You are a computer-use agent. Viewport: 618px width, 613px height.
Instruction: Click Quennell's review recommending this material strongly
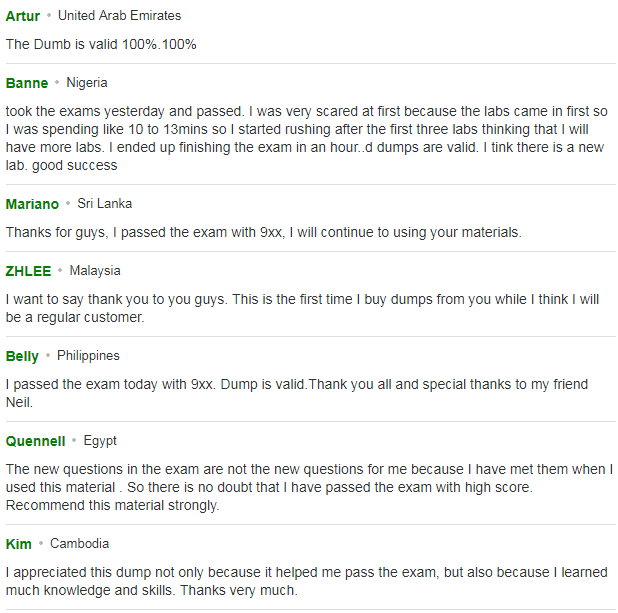[309, 487]
